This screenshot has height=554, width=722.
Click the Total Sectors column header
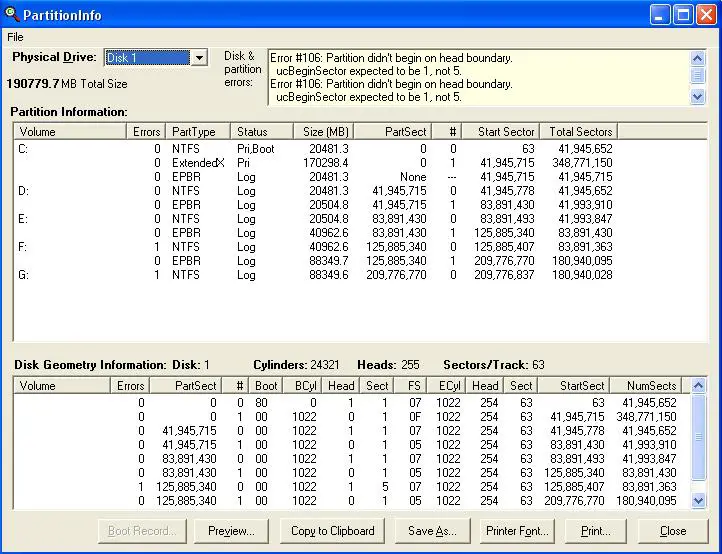pos(578,132)
